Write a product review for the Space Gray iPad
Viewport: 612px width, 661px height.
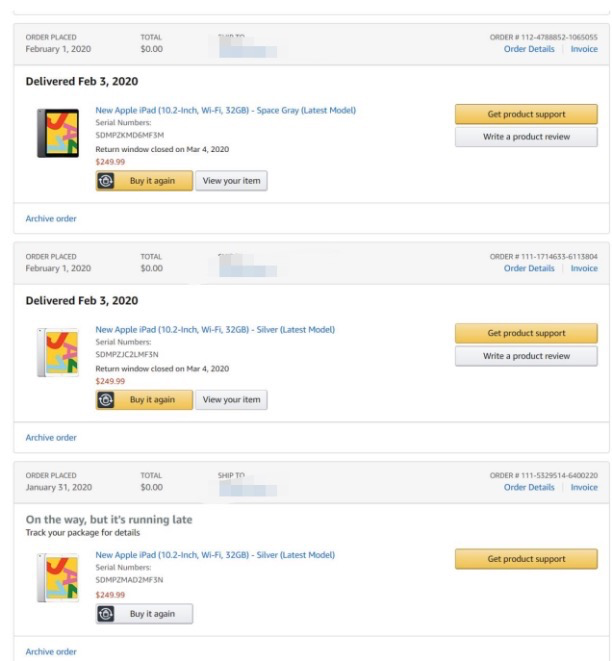point(526,137)
